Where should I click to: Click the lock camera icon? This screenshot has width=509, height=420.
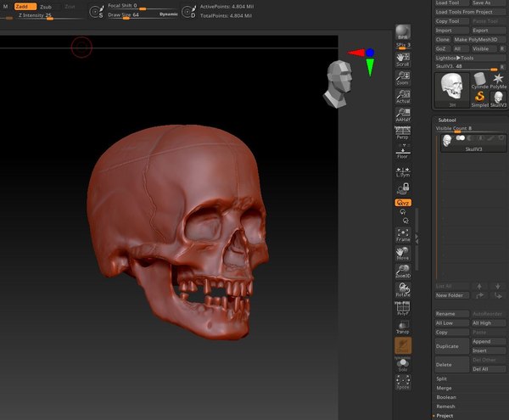404,188
